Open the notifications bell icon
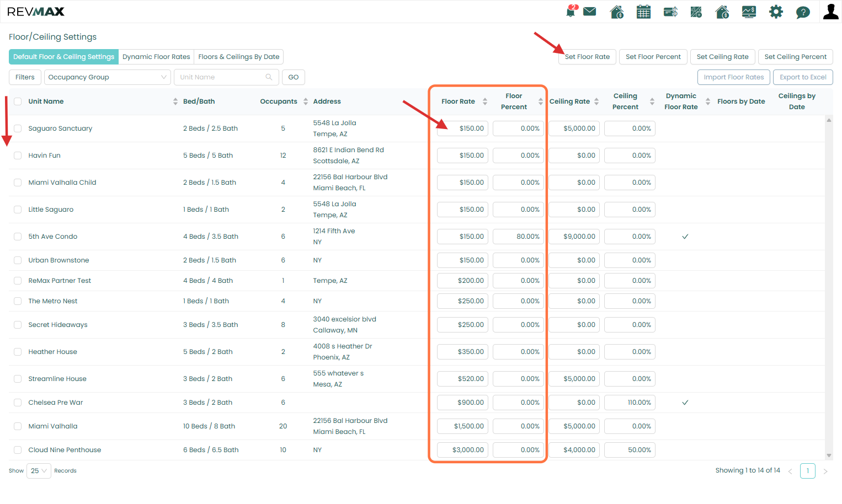This screenshot has width=842, height=504. pos(571,11)
